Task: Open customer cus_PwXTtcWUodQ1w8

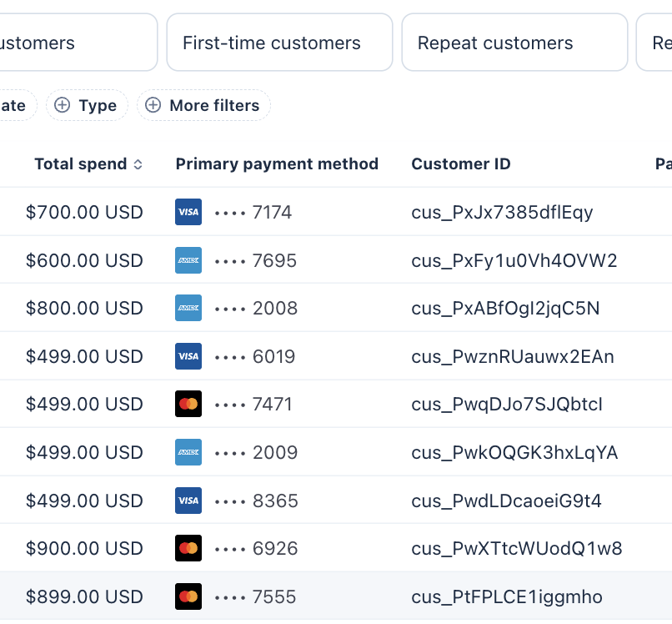Action: tap(516, 549)
